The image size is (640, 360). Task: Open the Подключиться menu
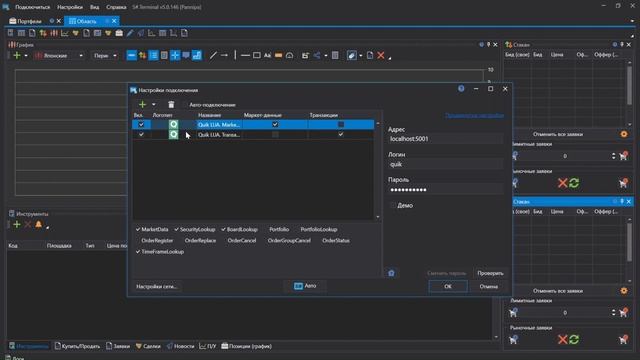33,7
